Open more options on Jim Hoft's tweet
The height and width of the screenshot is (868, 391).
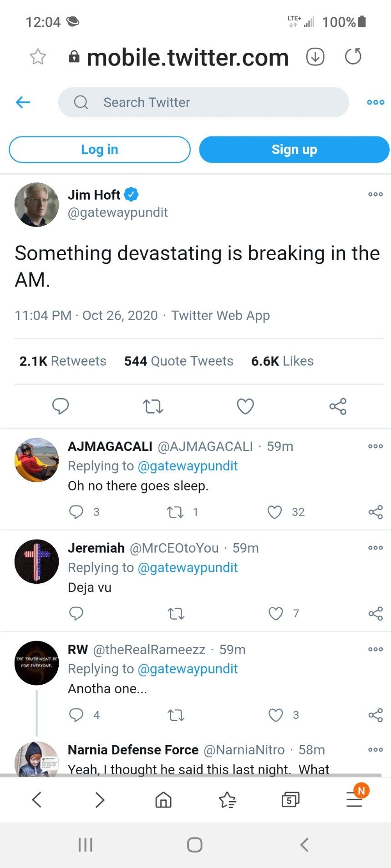[x=375, y=194]
